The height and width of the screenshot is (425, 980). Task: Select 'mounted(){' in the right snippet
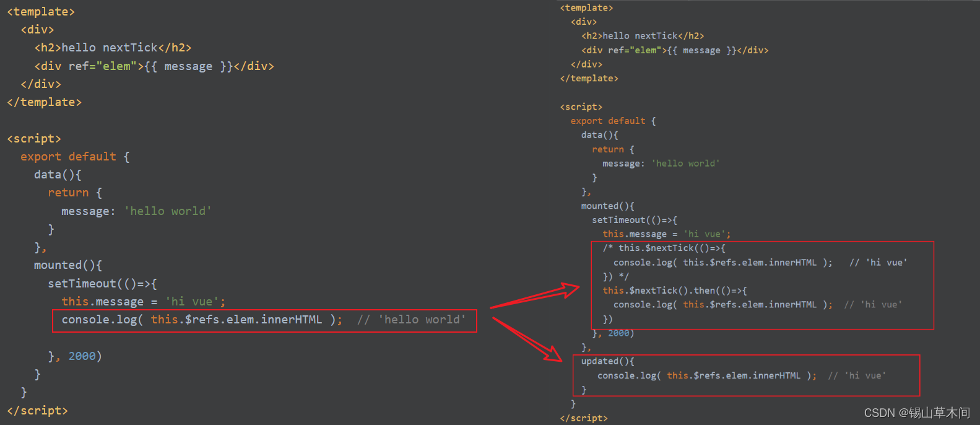(607, 206)
